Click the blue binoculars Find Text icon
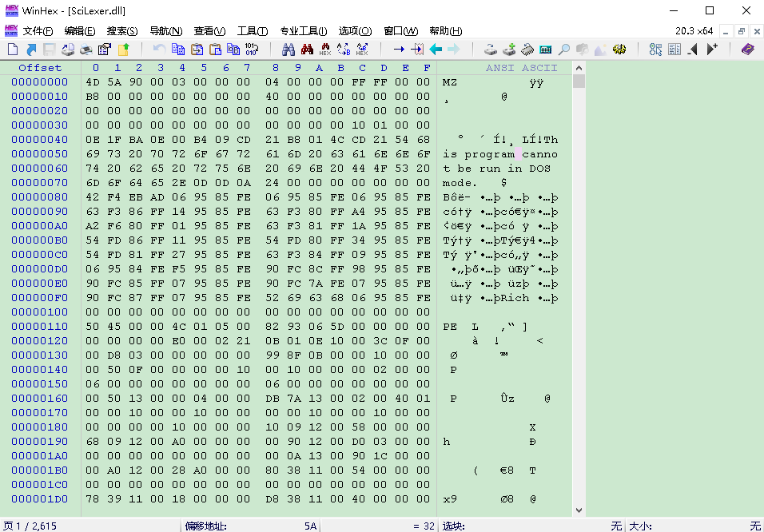The image size is (764, 532). (288, 50)
